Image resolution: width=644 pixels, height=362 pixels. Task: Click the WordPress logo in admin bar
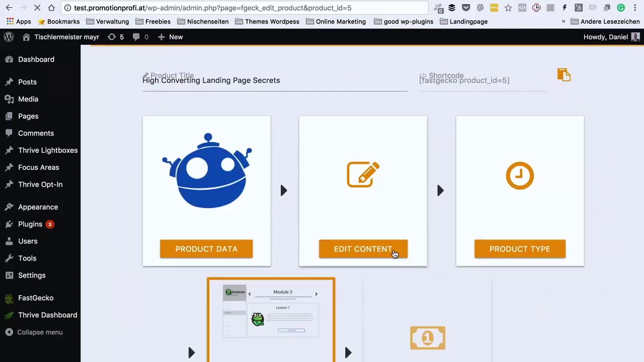click(x=9, y=37)
